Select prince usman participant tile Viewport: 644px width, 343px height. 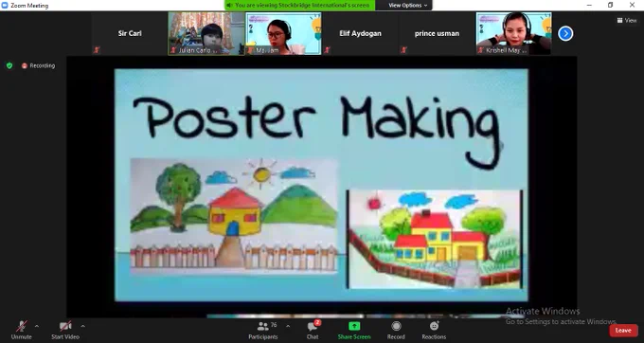(x=437, y=33)
